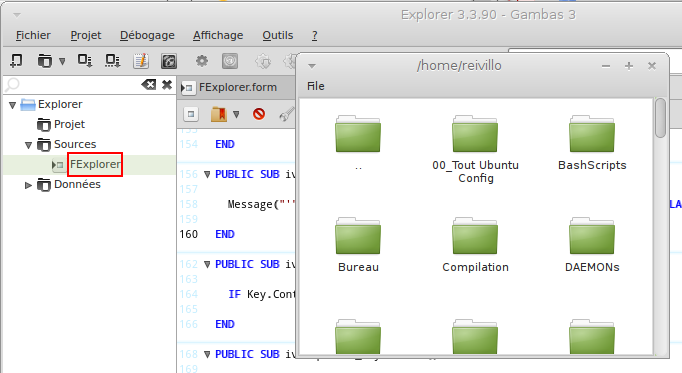Click the X icon beside the project search field
This screenshot has height=373, width=682.
pos(167,84)
